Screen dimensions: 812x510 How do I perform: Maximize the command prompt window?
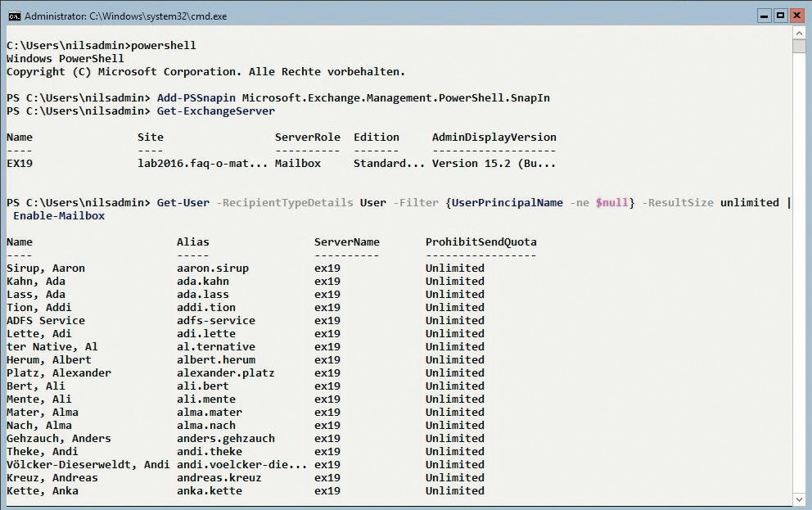click(780, 15)
